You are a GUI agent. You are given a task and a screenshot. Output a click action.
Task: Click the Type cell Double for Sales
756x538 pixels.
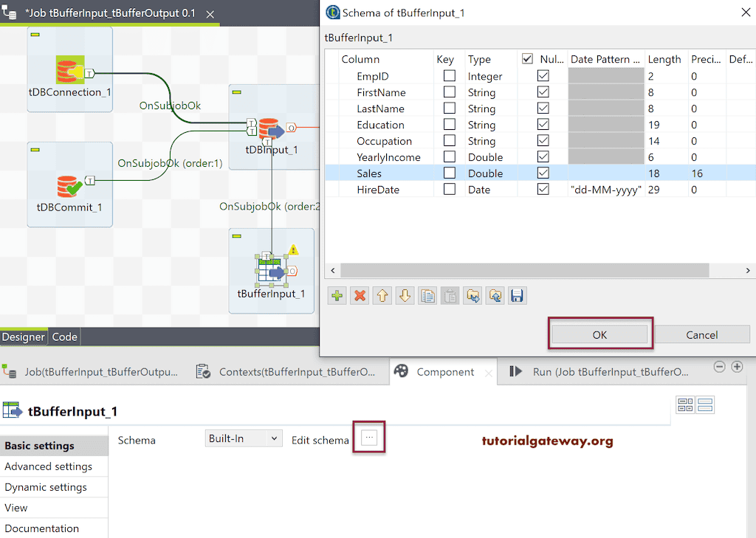[491, 173]
